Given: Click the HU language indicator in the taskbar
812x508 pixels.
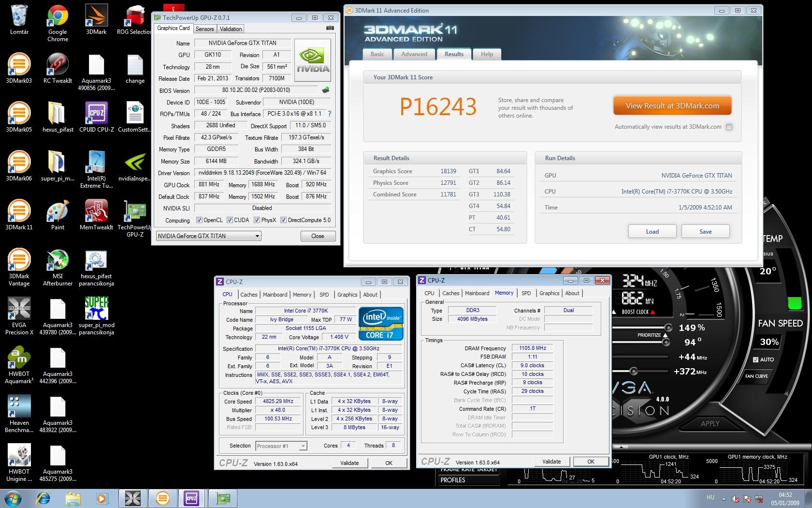Looking at the screenshot, I should (x=710, y=497).
